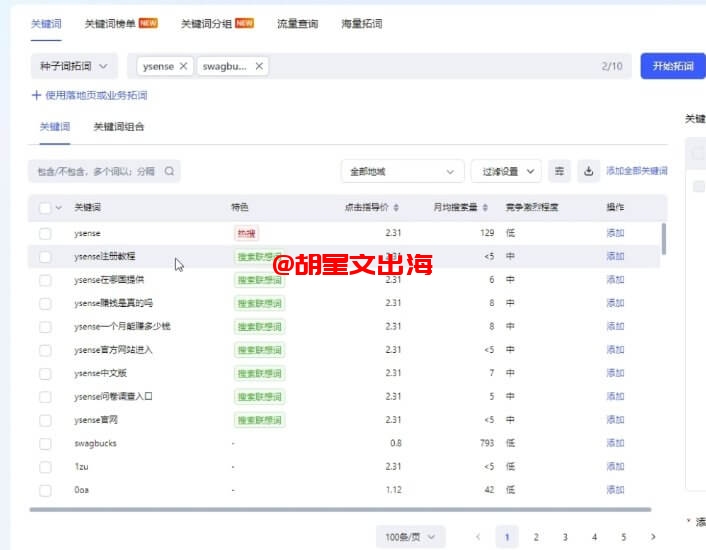Switch to the 流量查询 tab

point(298,24)
